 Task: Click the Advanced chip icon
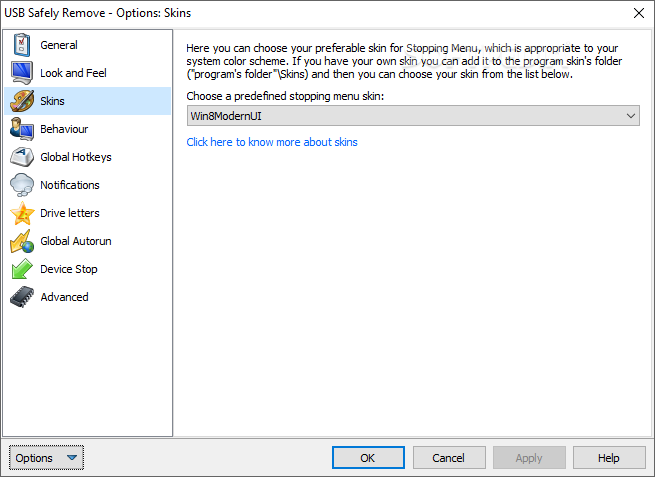[22, 297]
